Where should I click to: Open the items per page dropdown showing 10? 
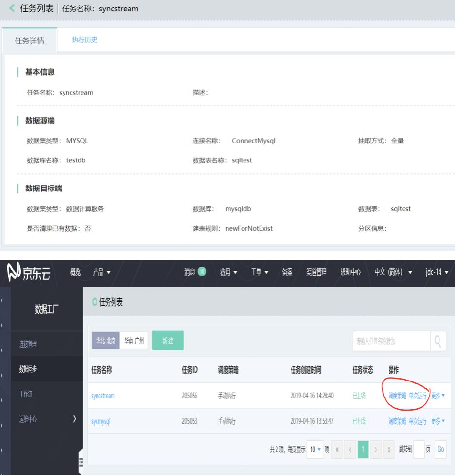315,449
